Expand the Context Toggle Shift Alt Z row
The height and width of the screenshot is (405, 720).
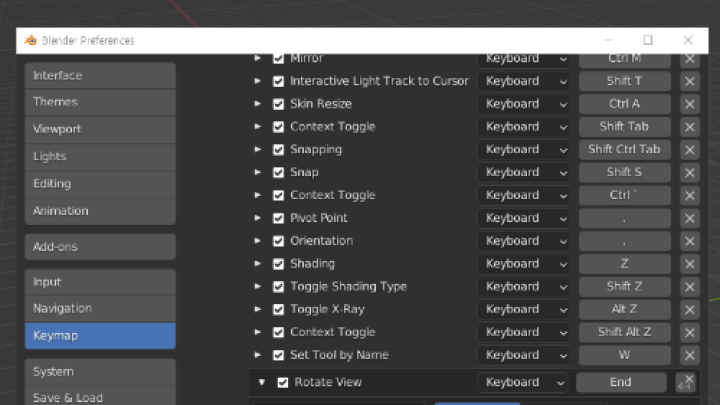(x=258, y=332)
